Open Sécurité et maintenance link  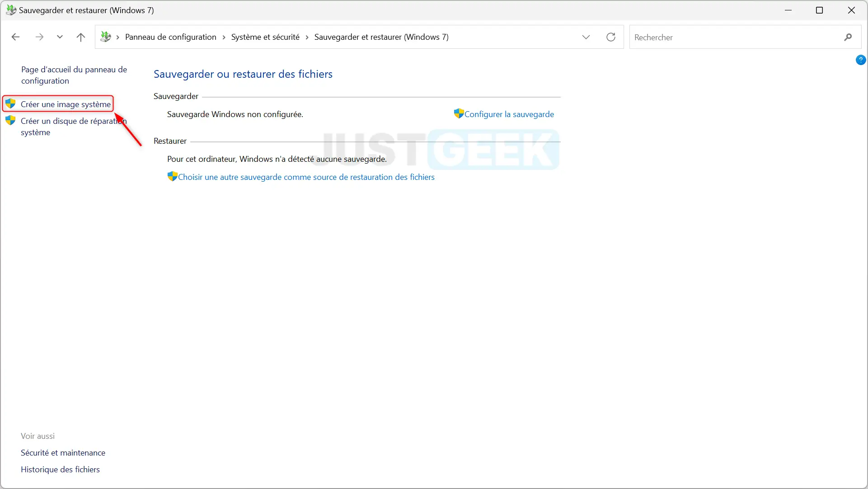coord(63,453)
